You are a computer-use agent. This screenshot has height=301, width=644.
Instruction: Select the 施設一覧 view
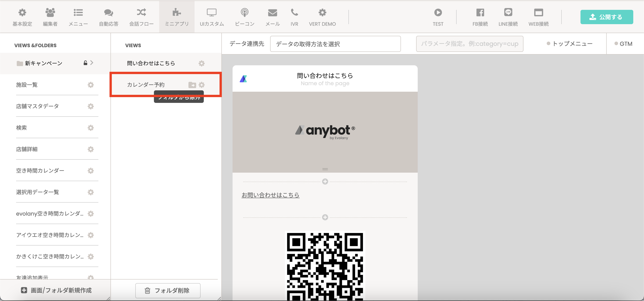(x=27, y=85)
